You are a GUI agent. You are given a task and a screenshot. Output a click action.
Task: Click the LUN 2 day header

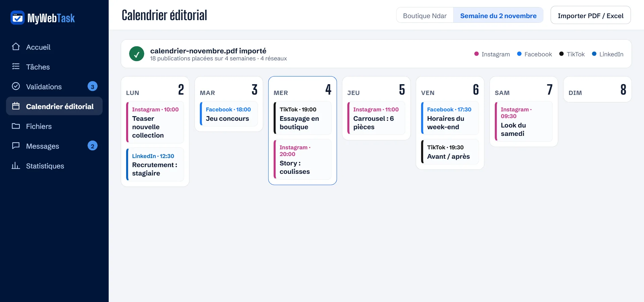click(x=155, y=90)
